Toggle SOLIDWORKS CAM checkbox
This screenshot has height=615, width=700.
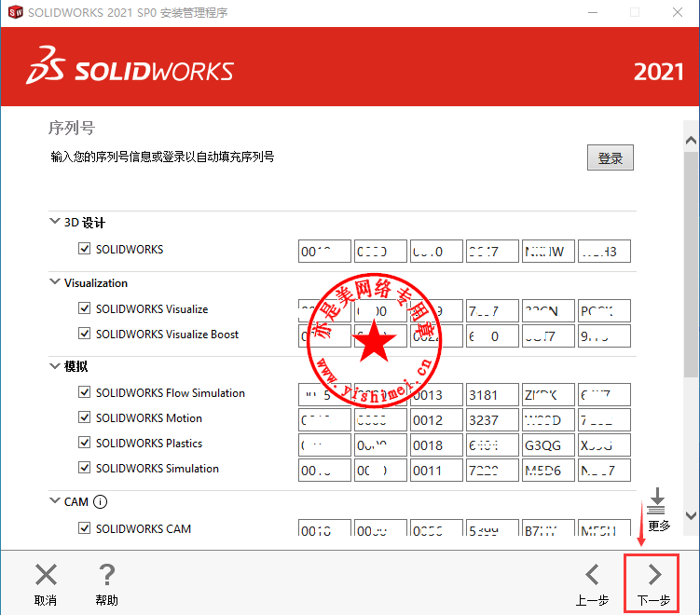85,528
